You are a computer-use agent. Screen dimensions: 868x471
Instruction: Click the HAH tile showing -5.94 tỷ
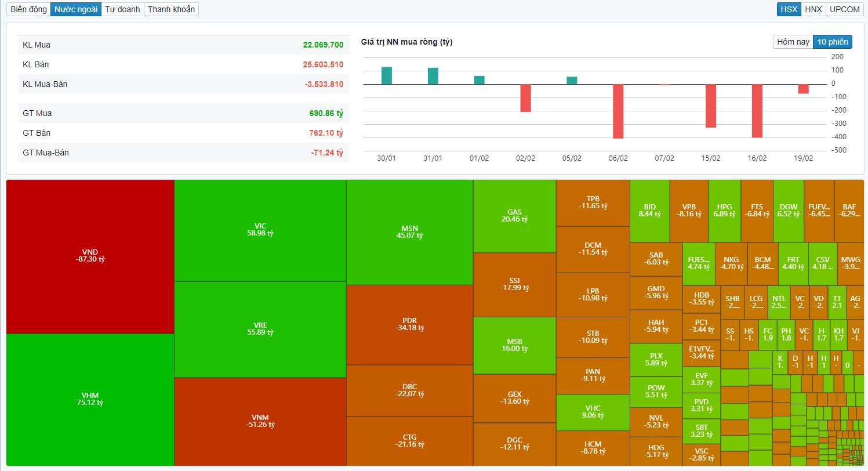point(656,326)
